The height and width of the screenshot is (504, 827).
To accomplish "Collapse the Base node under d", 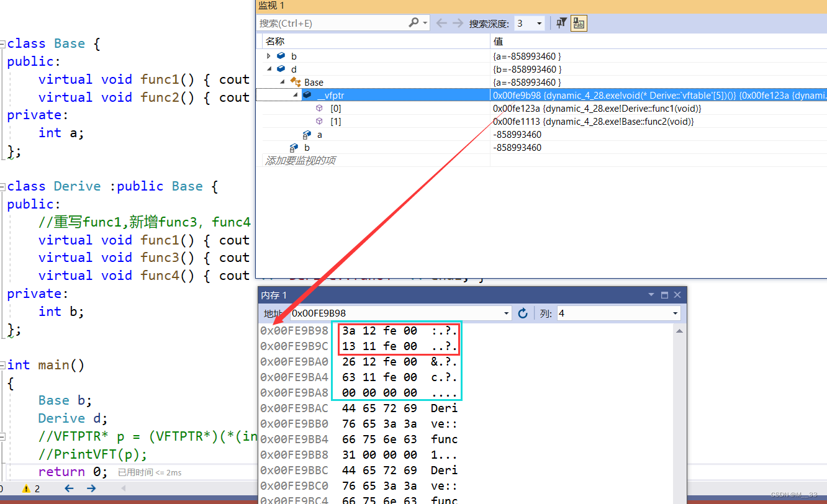I will [x=282, y=82].
